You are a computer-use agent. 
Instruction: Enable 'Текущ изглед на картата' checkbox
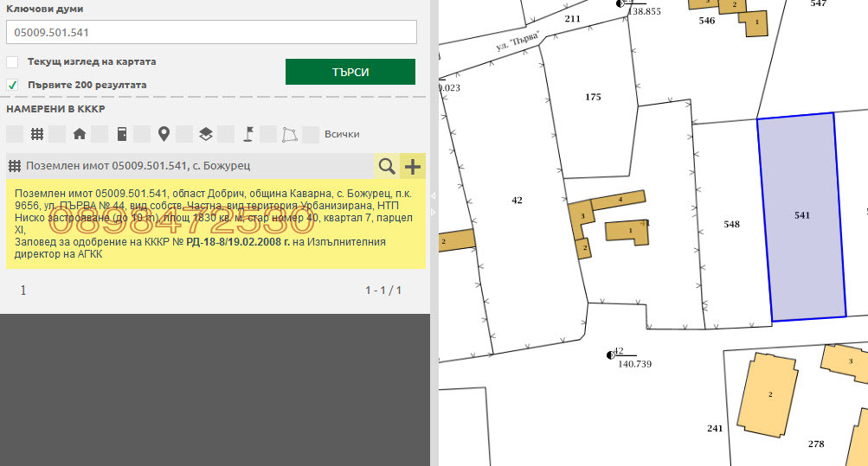(x=12, y=62)
